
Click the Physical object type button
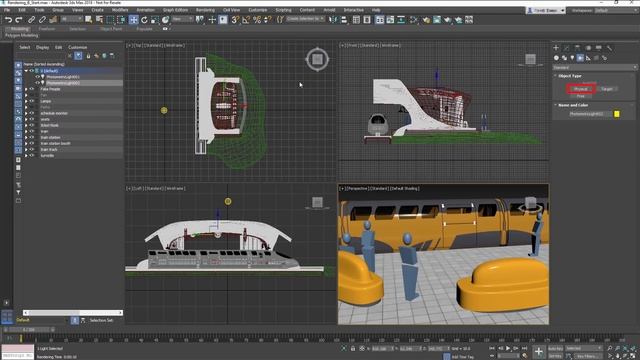[x=580, y=89]
